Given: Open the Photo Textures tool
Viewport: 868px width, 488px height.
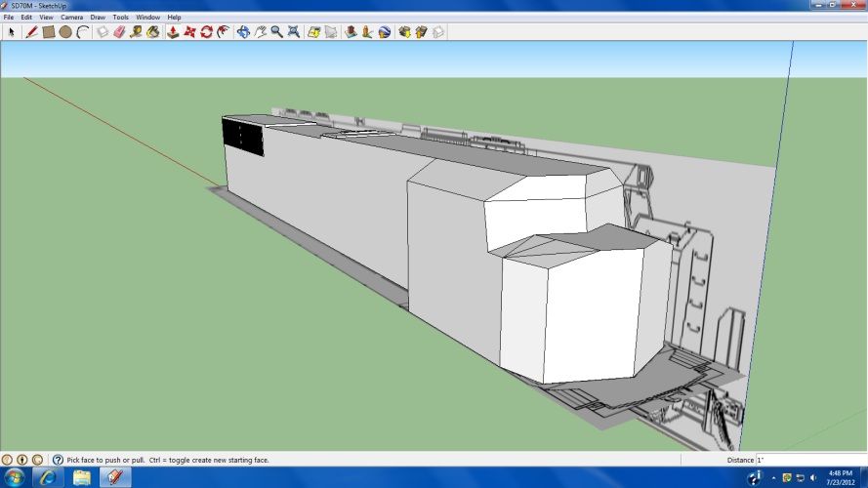Looking at the screenshot, I should coord(367,32).
